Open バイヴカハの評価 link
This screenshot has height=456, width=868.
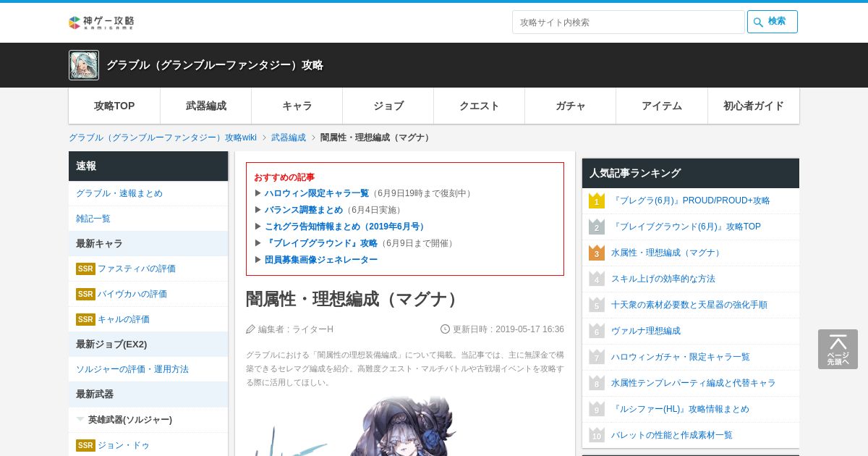(x=132, y=294)
